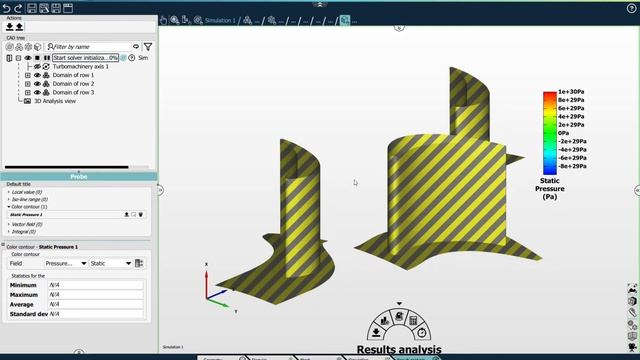Click the cube icon in CAD tree toolbar

(38, 47)
